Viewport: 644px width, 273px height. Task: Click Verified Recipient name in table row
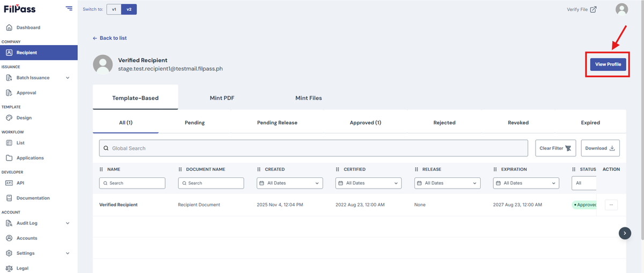119,205
